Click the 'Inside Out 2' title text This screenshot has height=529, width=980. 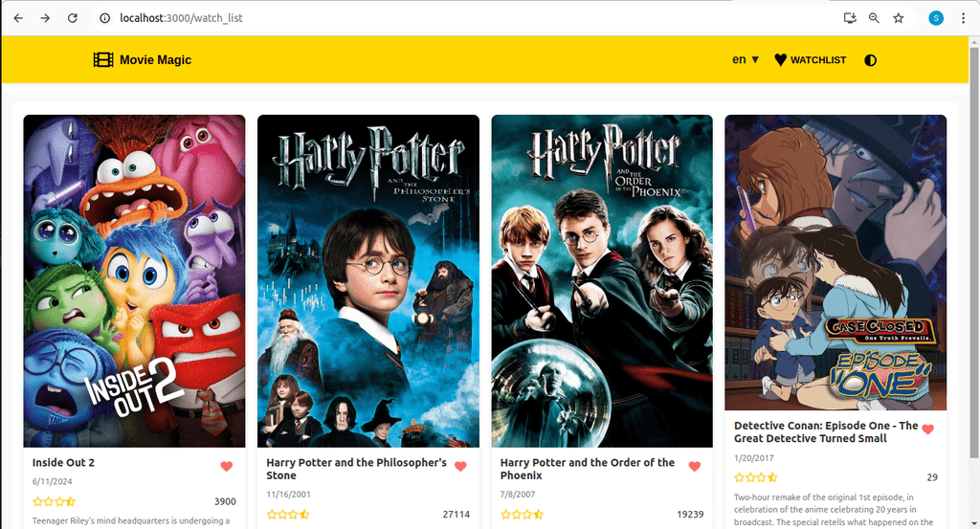64,463
